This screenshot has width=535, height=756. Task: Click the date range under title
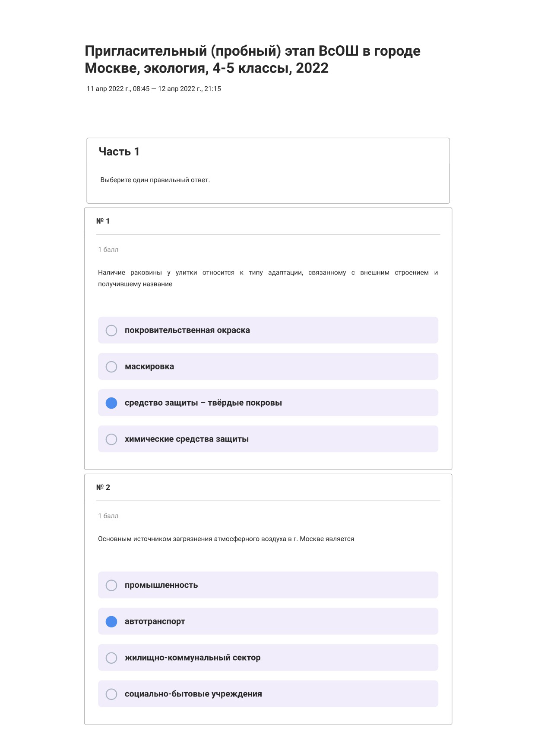tap(154, 89)
